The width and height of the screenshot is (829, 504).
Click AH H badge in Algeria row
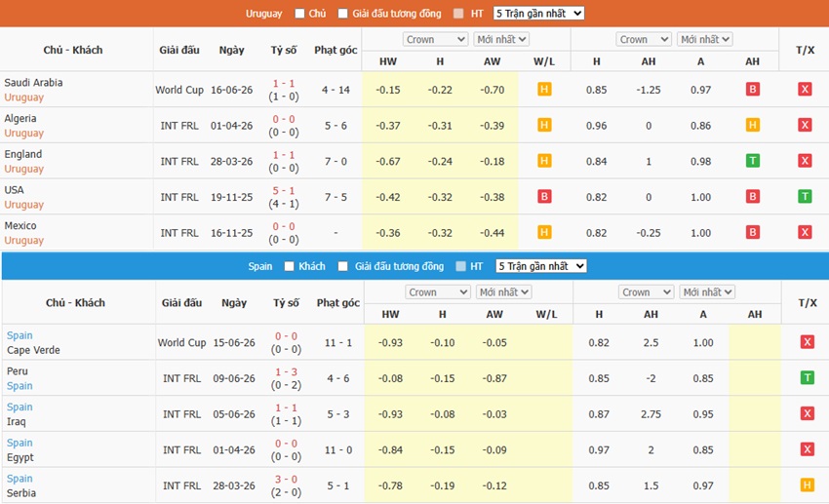click(x=752, y=125)
